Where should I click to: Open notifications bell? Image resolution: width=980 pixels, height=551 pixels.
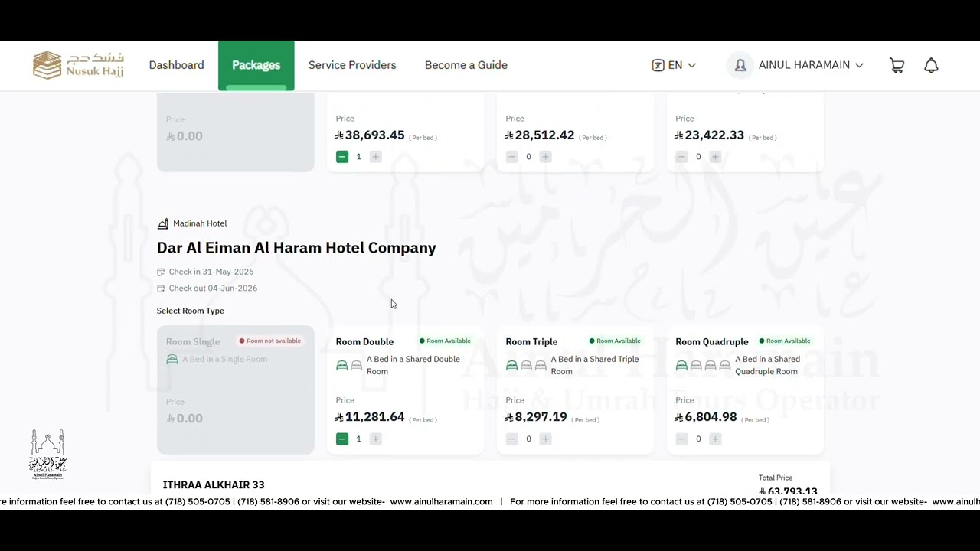point(931,65)
